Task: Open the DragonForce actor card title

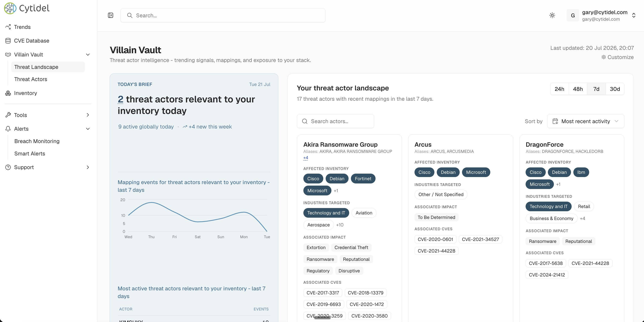Action: point(544,145)
